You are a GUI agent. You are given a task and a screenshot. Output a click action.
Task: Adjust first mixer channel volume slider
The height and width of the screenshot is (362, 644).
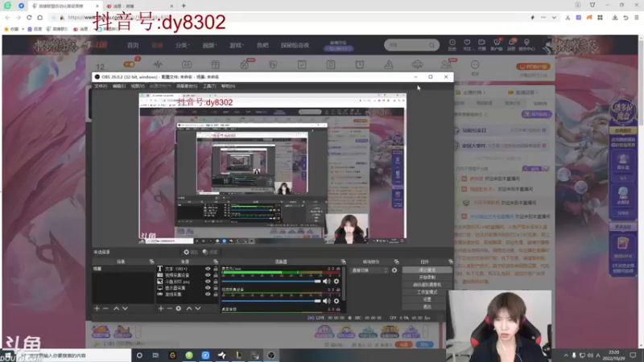point(271,281)
